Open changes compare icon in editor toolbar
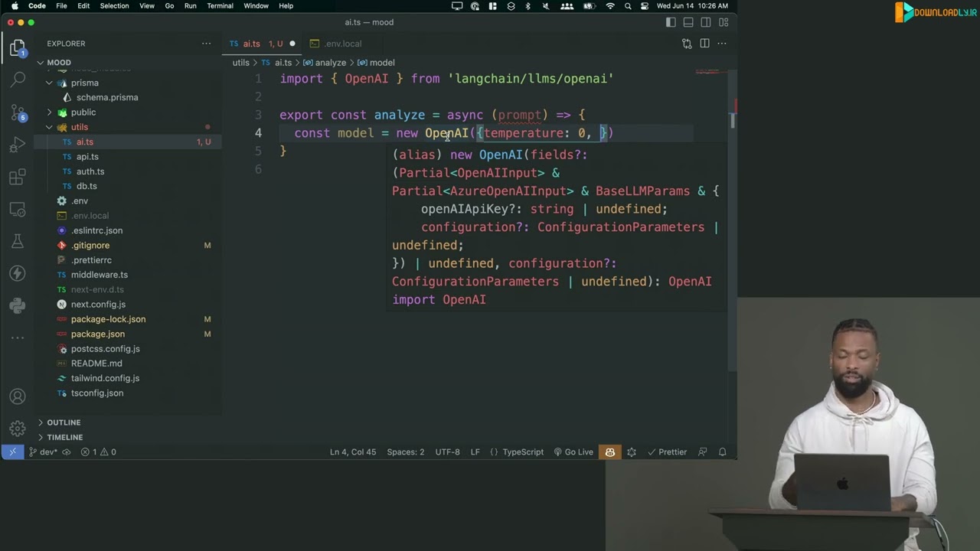This screenshot has width=980, height=551. [x=687, y=44]
